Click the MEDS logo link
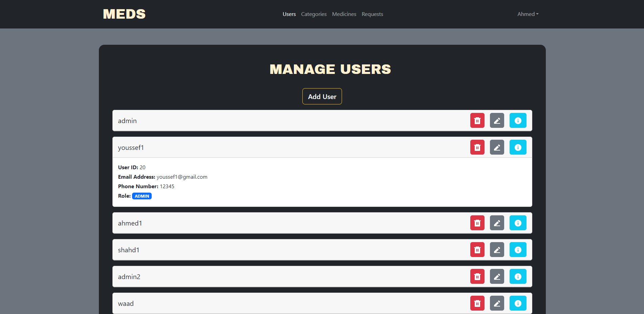Screen dimensions: 644x314 124,14
